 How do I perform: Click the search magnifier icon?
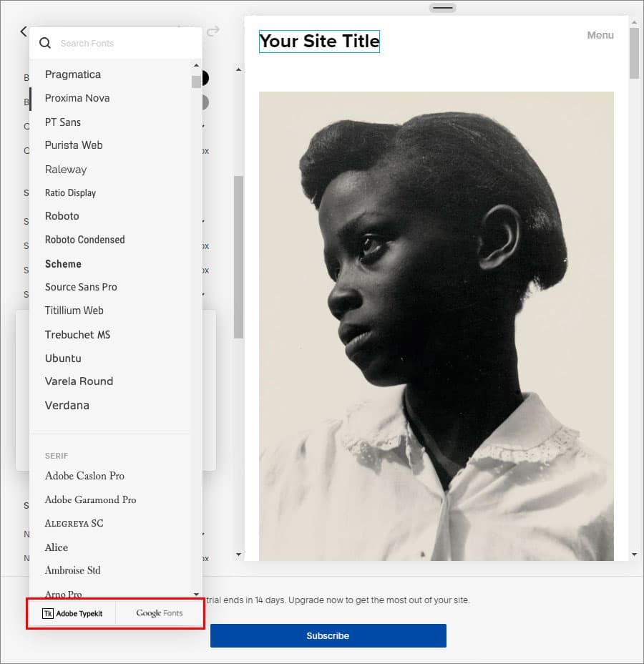point(45,43)
